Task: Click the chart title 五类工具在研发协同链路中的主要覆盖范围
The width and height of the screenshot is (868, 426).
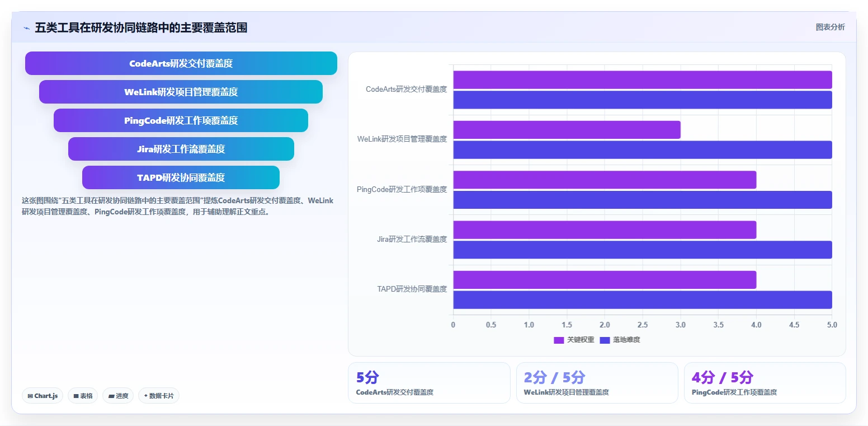Action: click(141, 27)
